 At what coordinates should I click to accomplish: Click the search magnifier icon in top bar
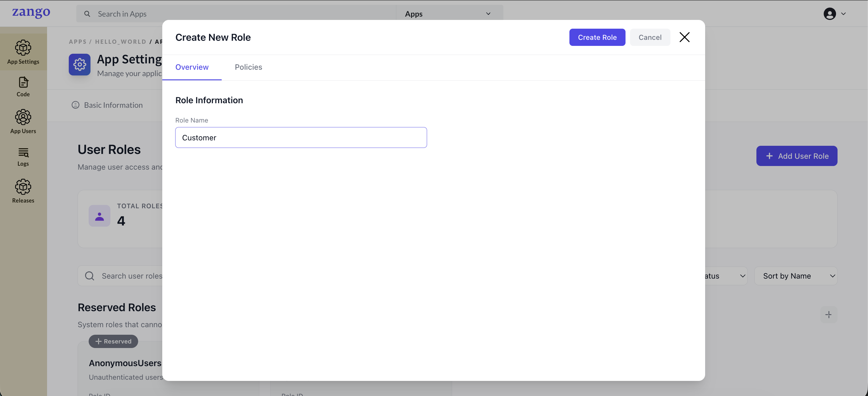coord(87,14)
